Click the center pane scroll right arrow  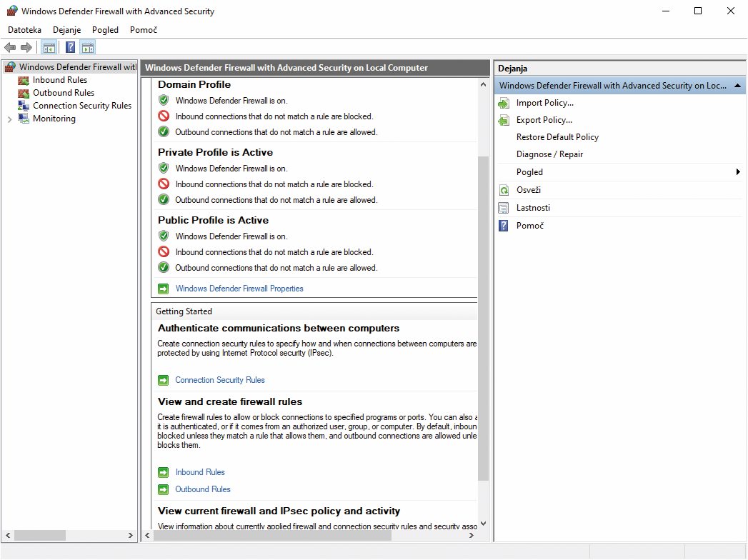tap(472, 536)
